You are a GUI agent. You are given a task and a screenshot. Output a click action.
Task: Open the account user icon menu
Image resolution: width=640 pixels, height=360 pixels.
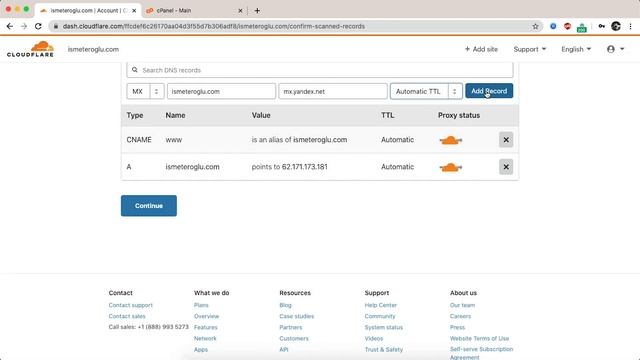coord(616,49)
